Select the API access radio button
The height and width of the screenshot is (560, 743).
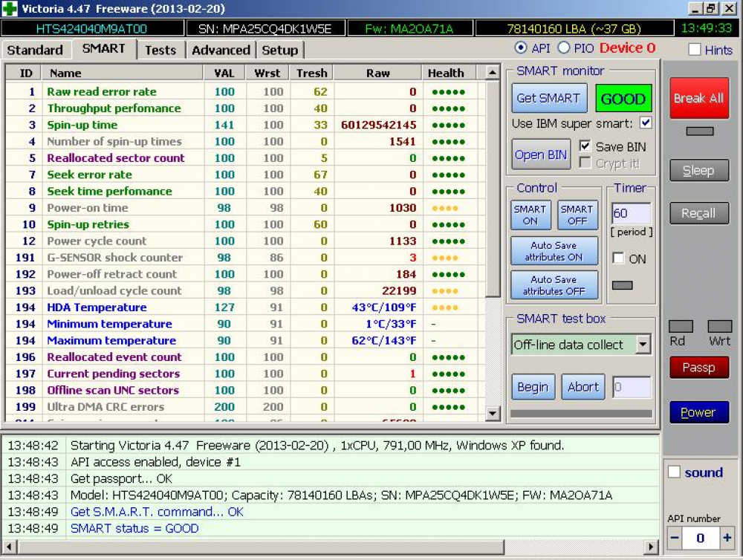520,48
